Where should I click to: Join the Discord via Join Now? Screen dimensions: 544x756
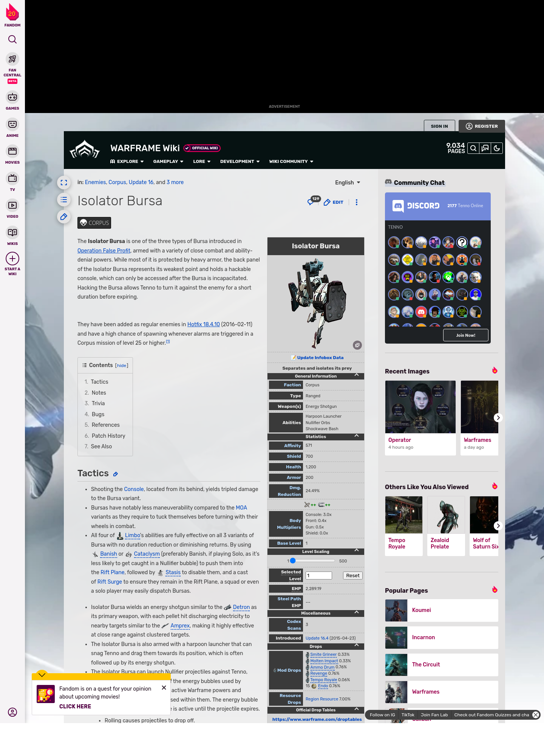click(x=466, y=335)
